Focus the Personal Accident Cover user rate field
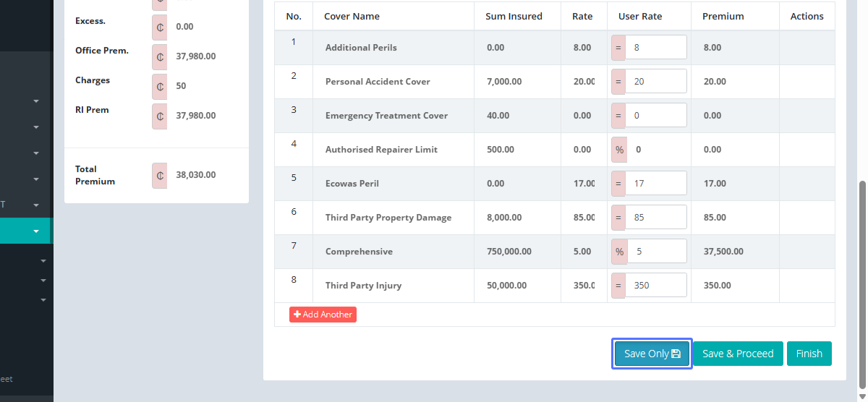 coord(656,82)
